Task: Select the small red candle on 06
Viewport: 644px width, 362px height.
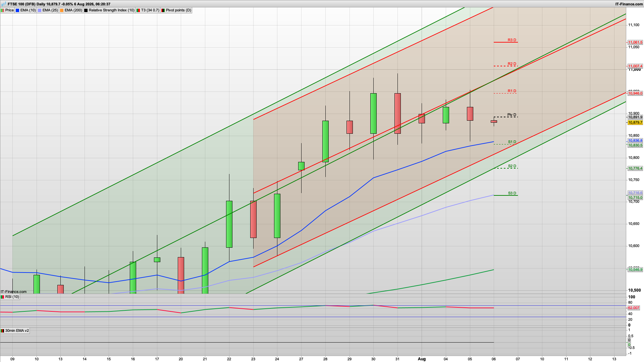Action: [494, 121]
